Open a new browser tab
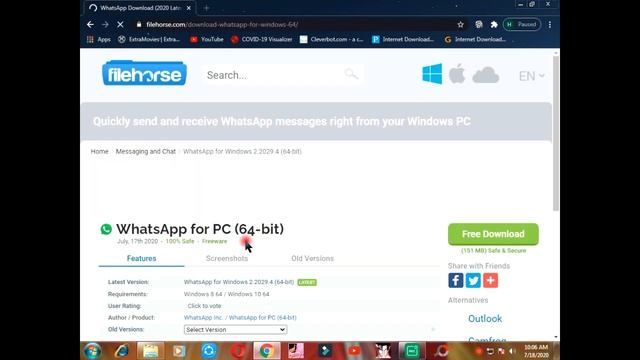The height and width of the screenshot is (360, 640). 207,8
